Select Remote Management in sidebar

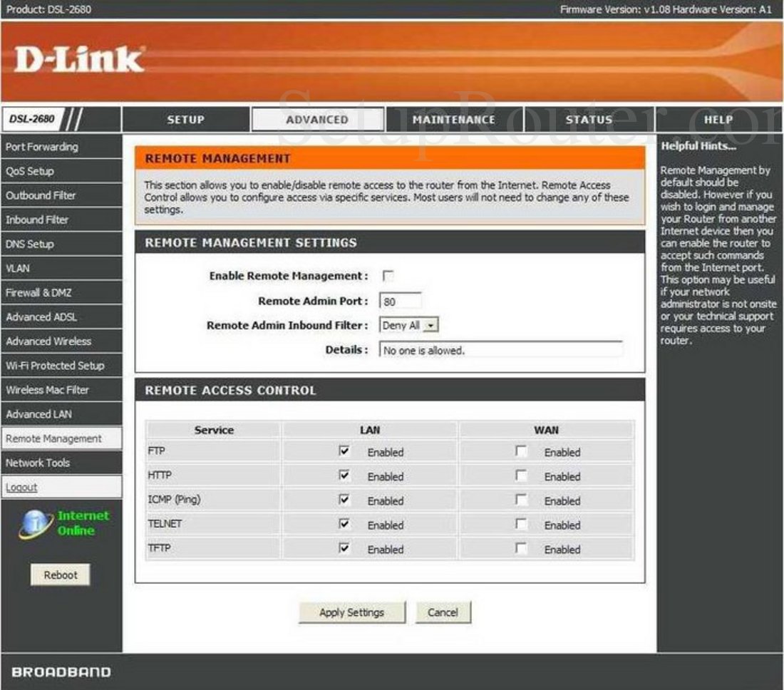pos(61,438)
